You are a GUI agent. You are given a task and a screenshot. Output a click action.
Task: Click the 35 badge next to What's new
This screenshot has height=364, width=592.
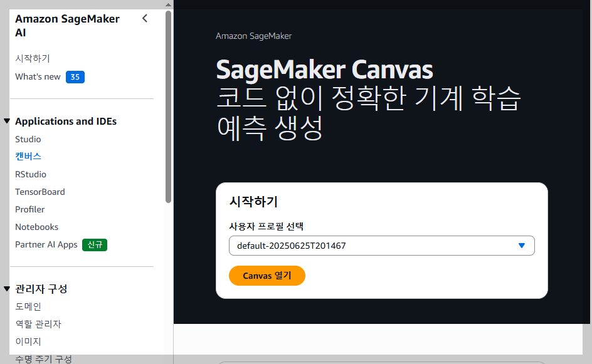tap(75, 77)
